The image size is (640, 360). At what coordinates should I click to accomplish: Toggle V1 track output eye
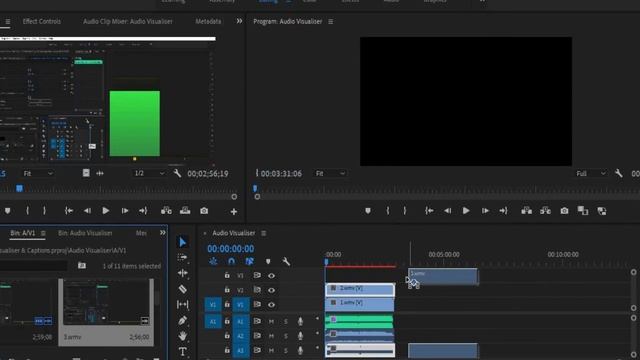[271, 304]
